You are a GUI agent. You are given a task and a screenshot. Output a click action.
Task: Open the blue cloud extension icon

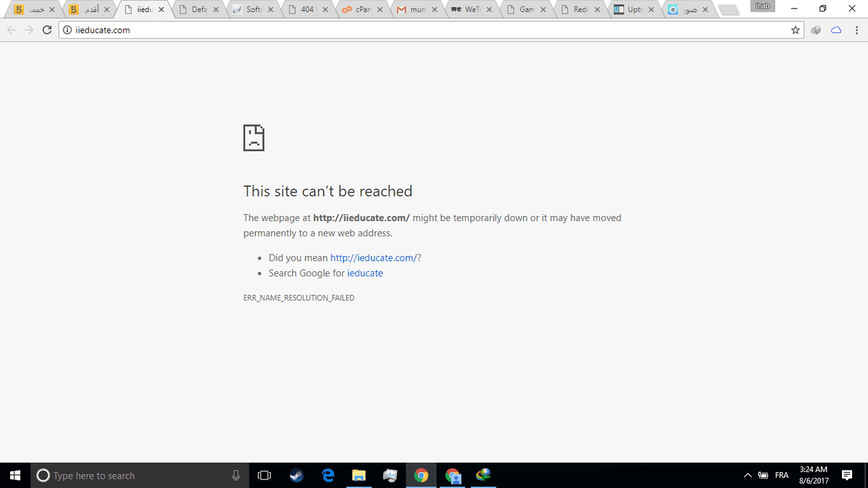point(836,30)
